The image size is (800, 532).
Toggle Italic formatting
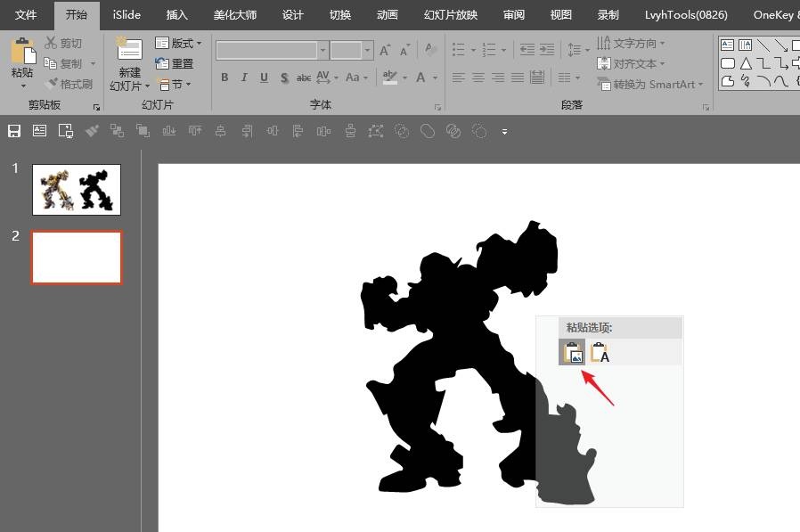point(244,78)
